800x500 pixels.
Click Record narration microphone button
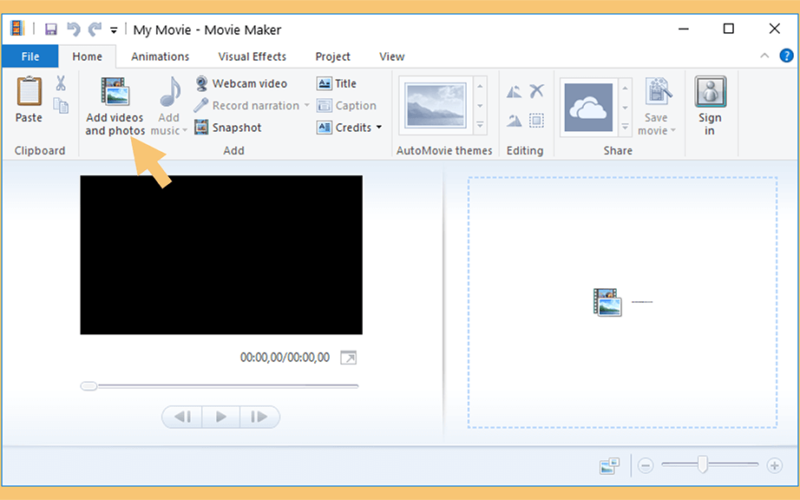click(x=247, y=106)
